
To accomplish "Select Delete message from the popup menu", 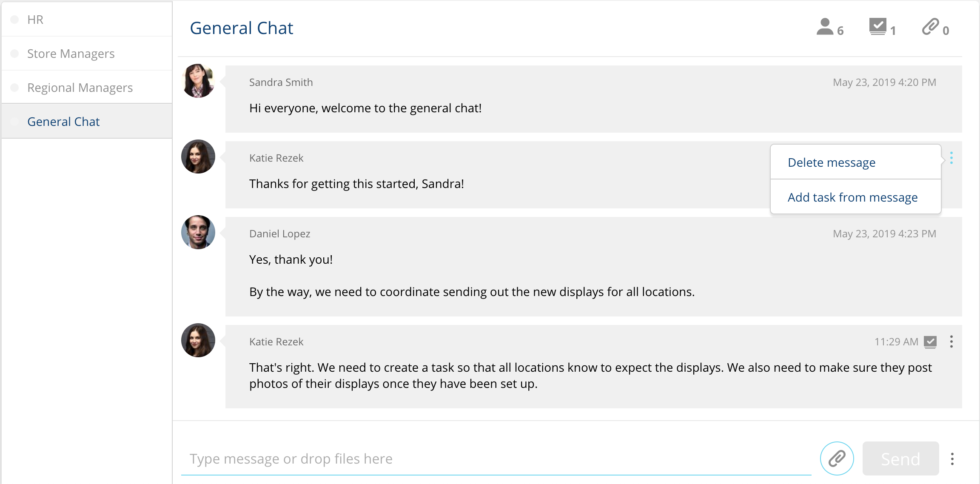I will coord(832,162).
